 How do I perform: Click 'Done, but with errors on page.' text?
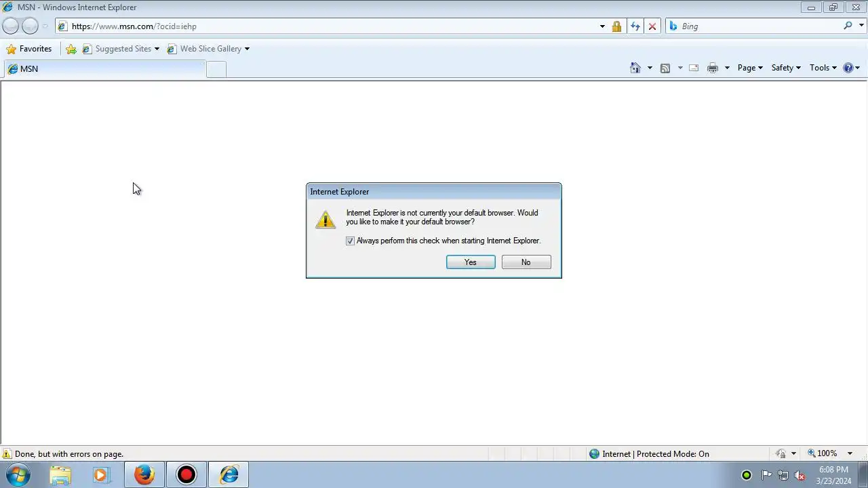tap(69, 454)
